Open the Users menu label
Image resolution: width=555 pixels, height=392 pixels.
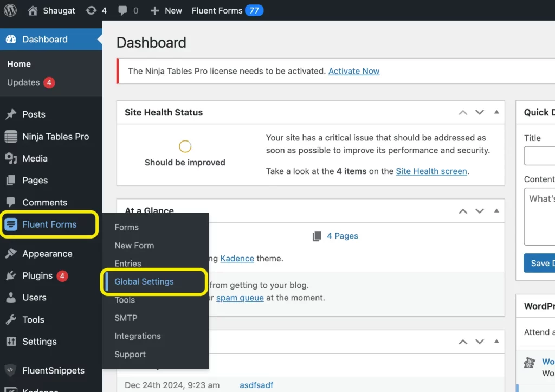click(34, 298)
